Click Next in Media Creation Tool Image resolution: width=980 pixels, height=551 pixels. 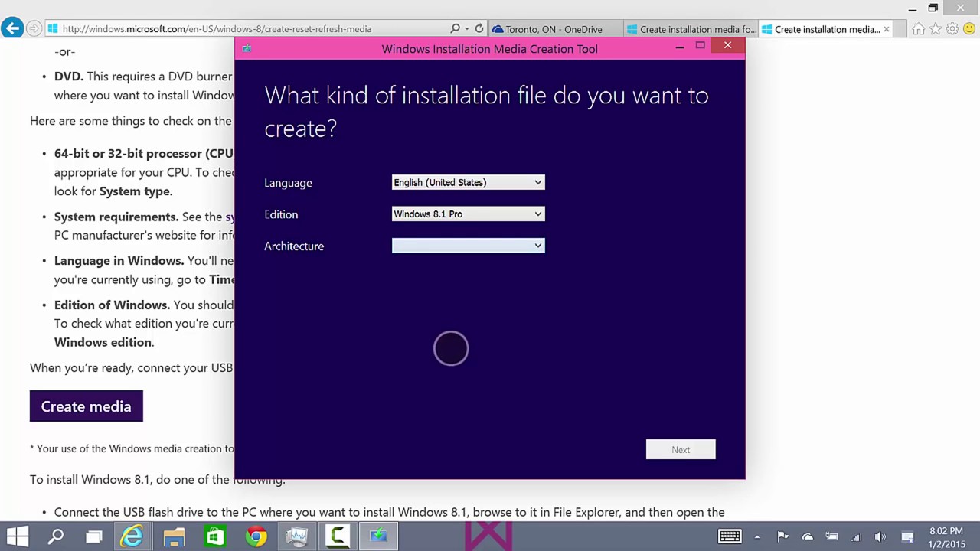(681, 449)
